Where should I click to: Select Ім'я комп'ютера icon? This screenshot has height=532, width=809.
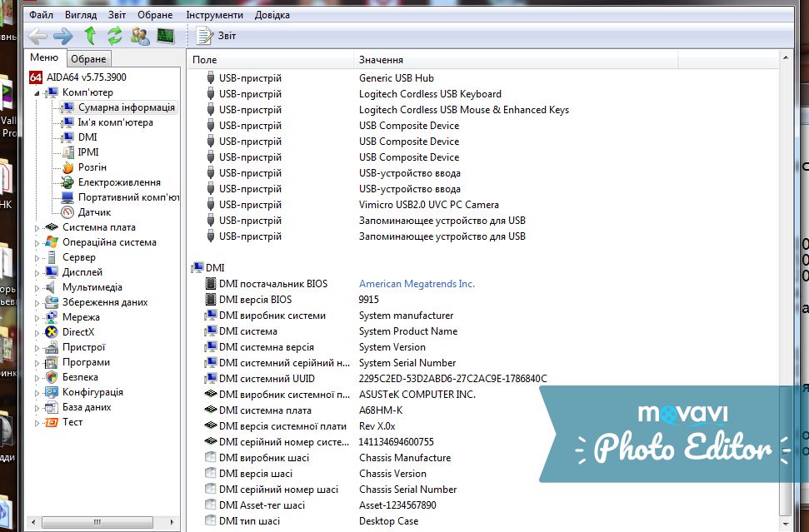tap(67, 122)
